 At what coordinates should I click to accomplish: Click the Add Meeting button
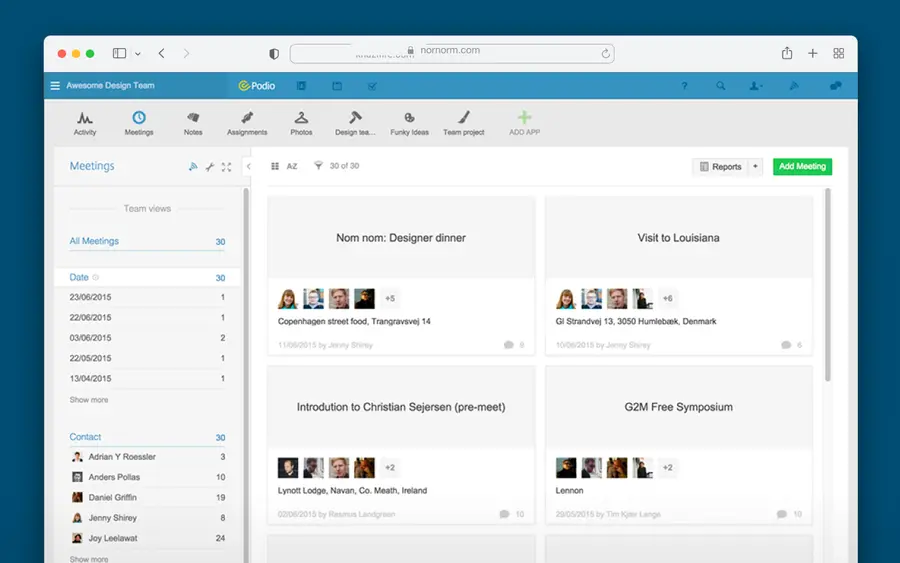pos(802,166)
